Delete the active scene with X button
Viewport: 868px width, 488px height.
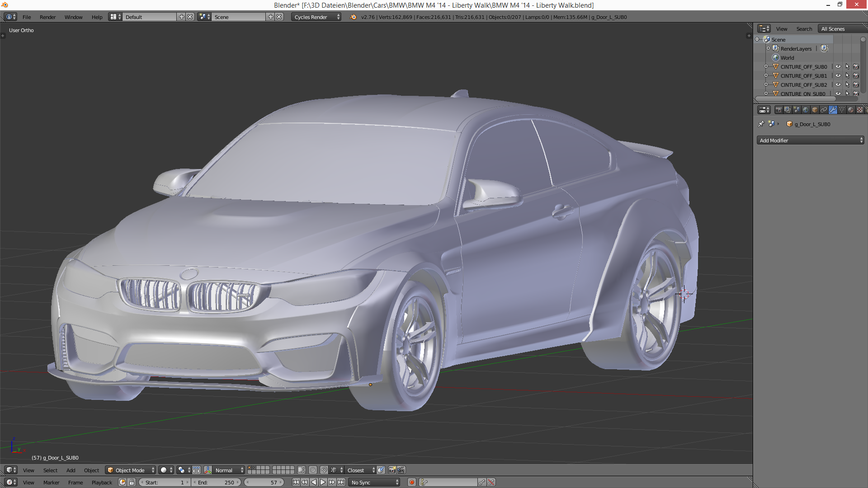tap(279, 17)
